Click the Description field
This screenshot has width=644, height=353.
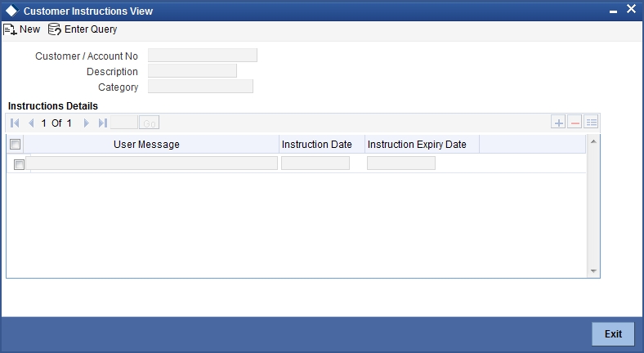click(192, 70)
